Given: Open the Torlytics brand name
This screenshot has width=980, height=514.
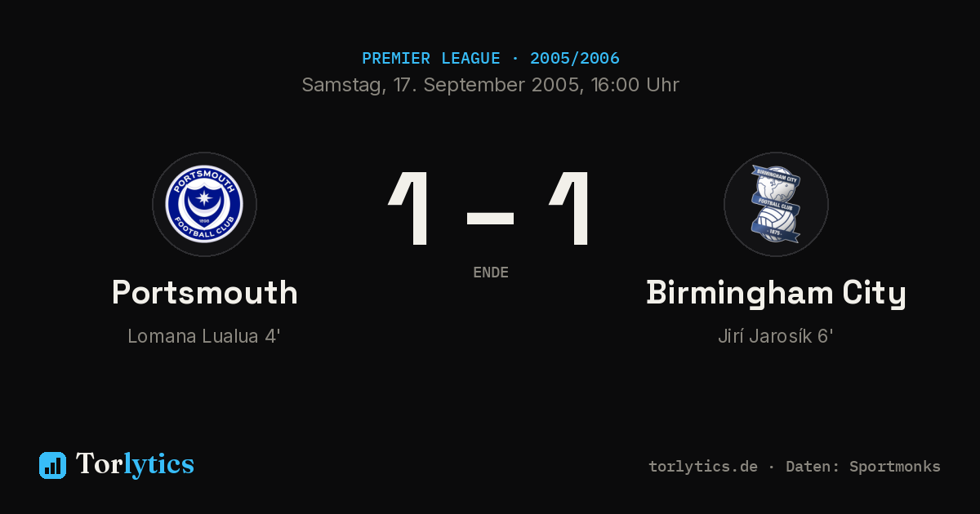Looking at the screenshot, I should (135, 464).
